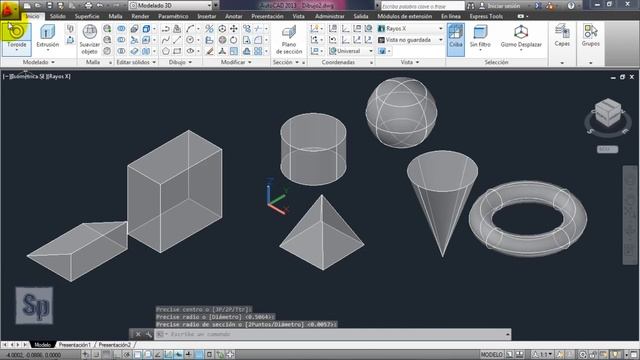Switch to the Paramétrico ribbon tab
640x360 pixels.
click(x=173, y=16)
